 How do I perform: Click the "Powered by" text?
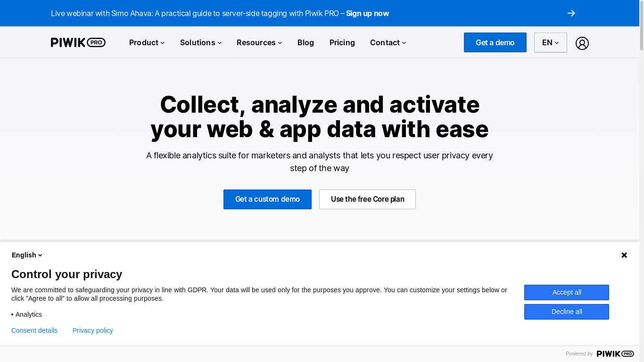579,354
